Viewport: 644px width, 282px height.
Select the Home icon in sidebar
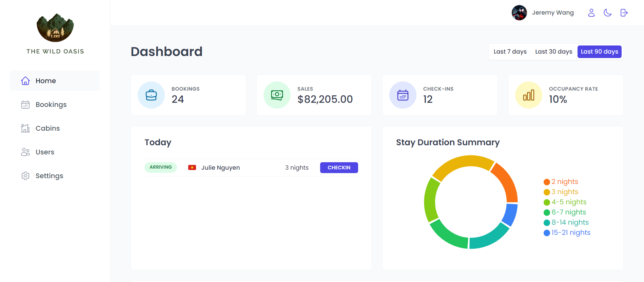coord(25,81)
